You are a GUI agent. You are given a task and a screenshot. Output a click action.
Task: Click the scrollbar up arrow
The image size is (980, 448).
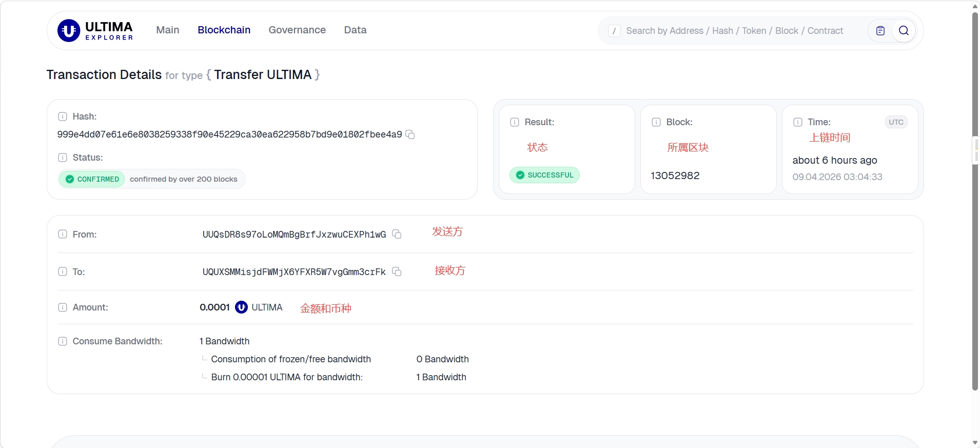click(x=975, y=6)
